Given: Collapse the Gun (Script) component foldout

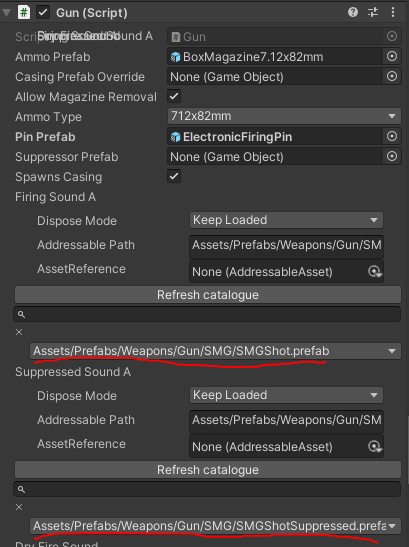Looking at the screenshot, I should tap(6, 13).
